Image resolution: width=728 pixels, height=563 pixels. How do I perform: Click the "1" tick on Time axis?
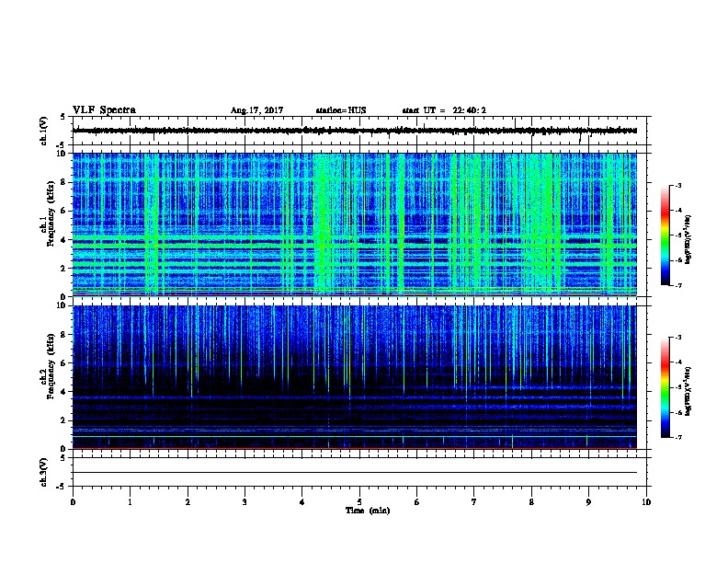[130, 502]
